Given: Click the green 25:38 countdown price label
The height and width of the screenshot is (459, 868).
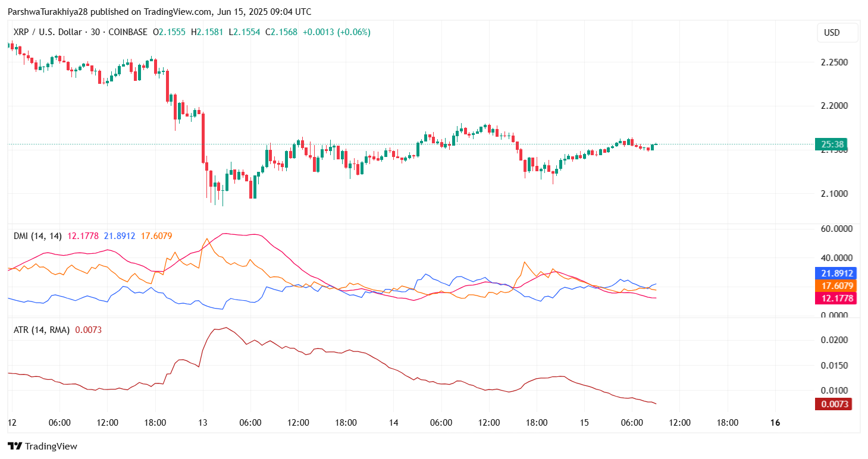Looking at the screenshot, I should point(831,144).
